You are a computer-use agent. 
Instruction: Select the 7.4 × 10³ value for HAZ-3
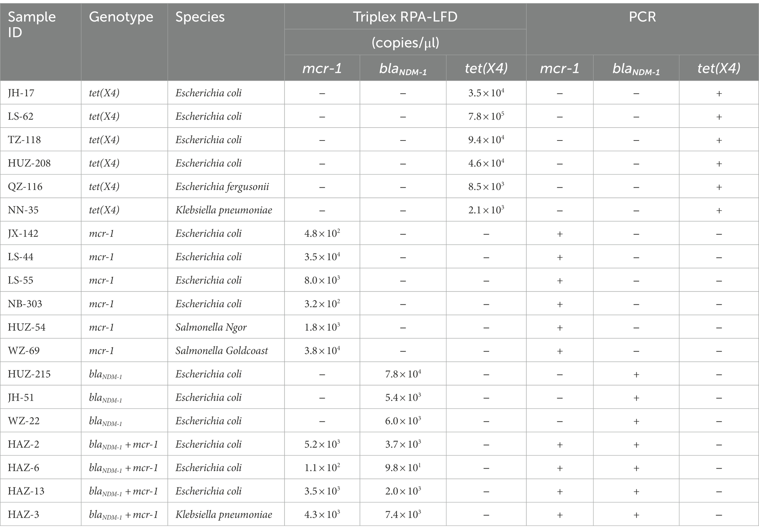403,514
